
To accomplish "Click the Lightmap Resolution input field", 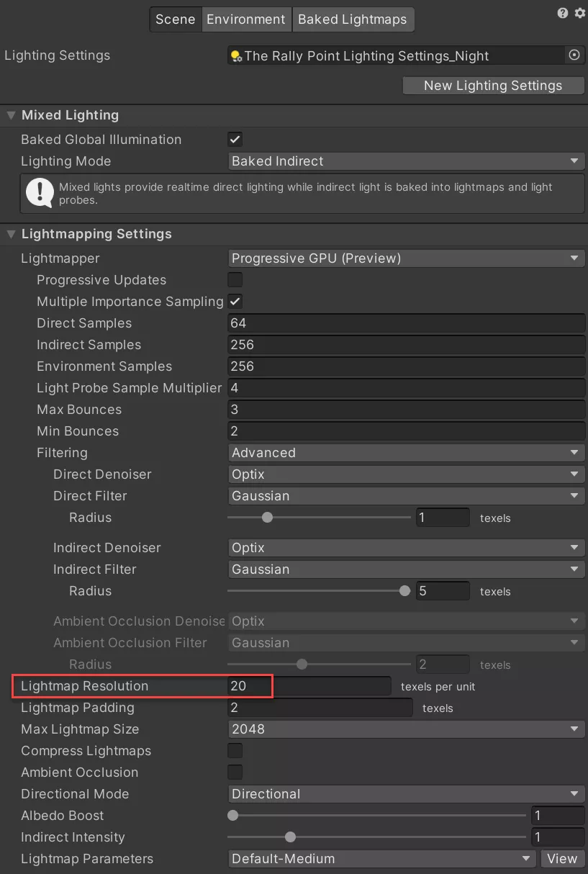I will 309,686.
